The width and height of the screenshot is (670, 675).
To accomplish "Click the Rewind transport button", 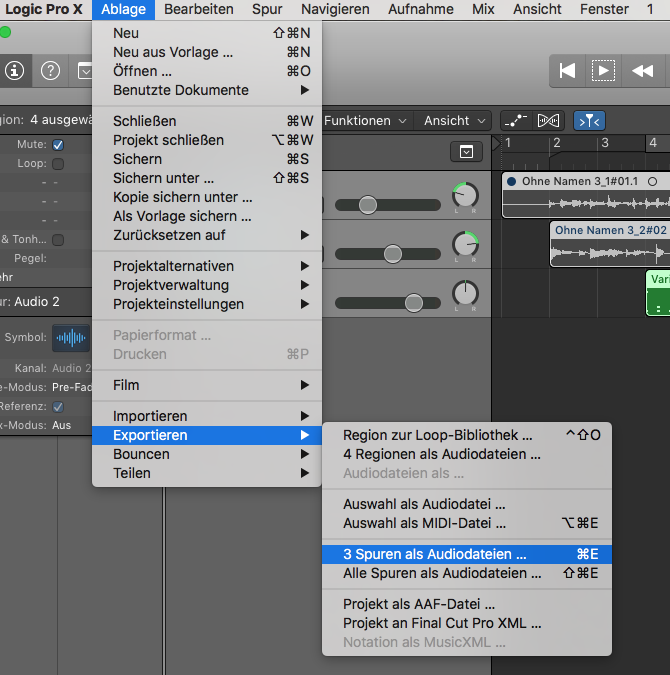I will pos(642,71).
